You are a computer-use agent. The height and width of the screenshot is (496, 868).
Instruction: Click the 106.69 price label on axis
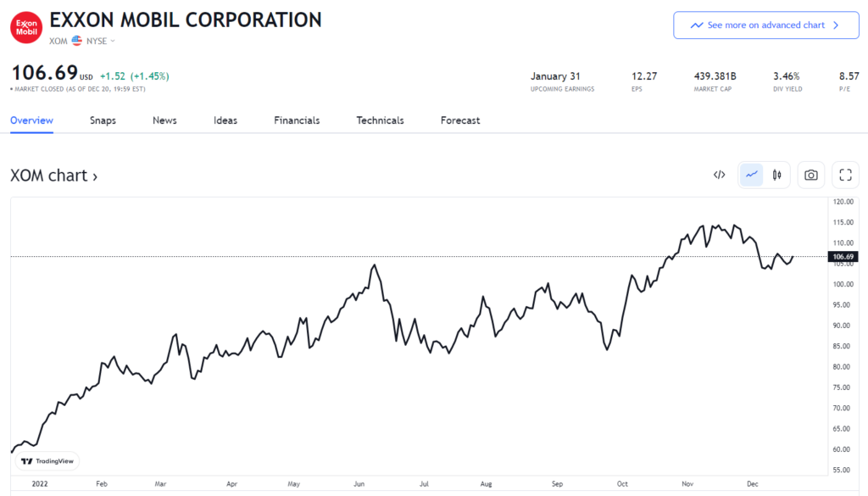(x=842, y=256)
